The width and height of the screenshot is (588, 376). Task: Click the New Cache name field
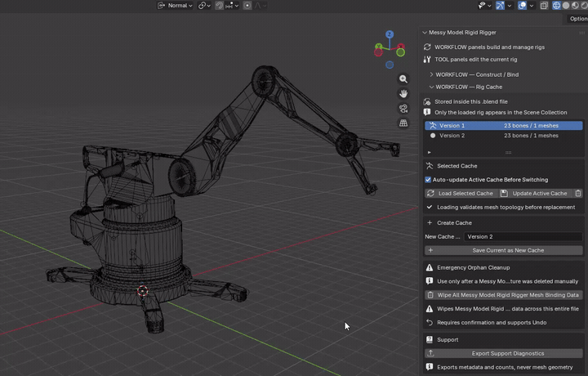point(523,236)
